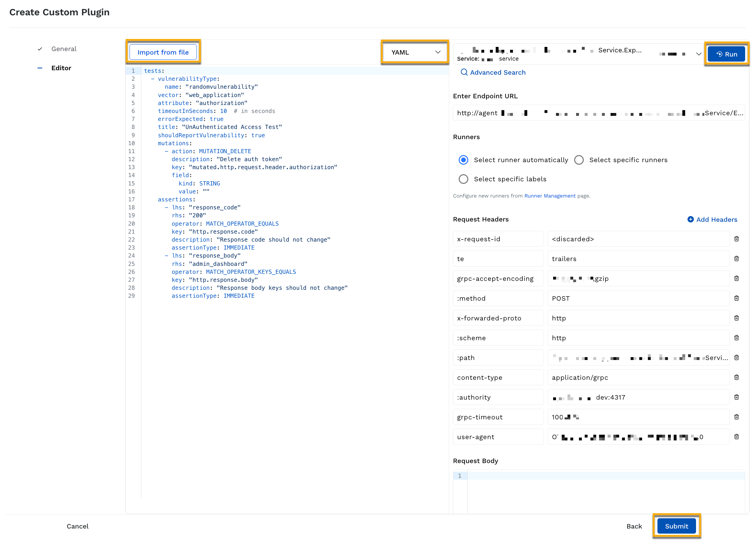Choose Select runner automatically option

click(463, 160)
